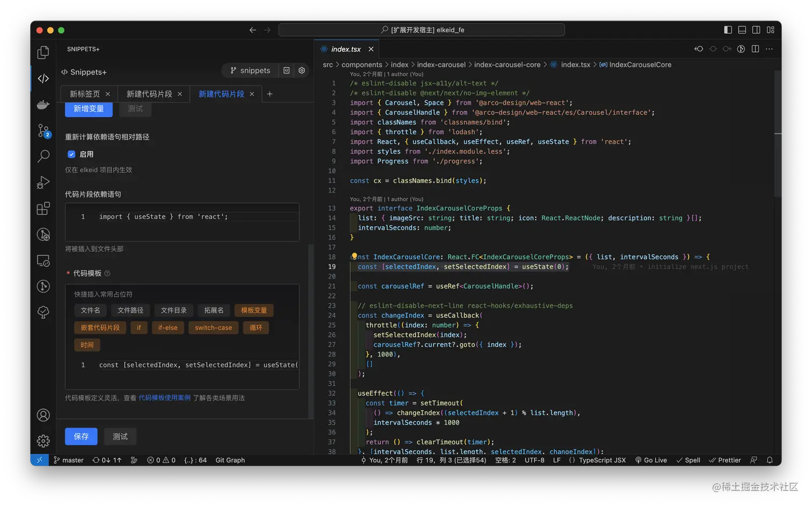Expand the index-carousel breadcrumb
This screenshot has height=506, width=812.
tap(441, 65)
